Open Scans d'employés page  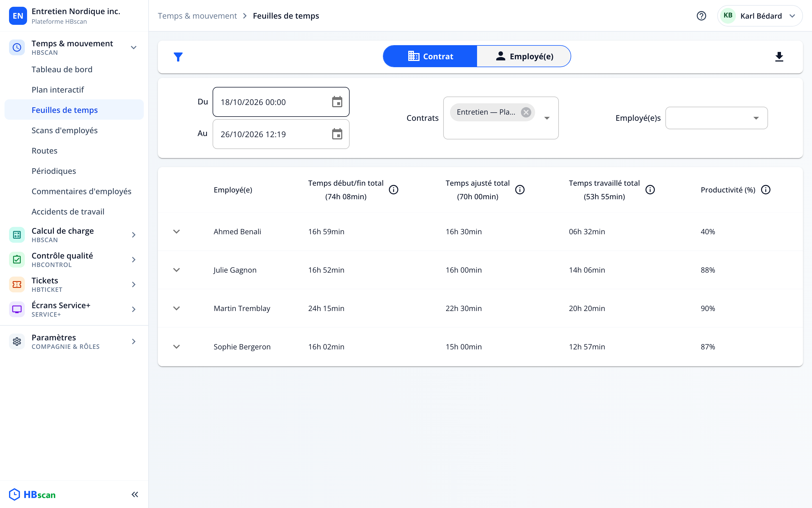(74, 130)
